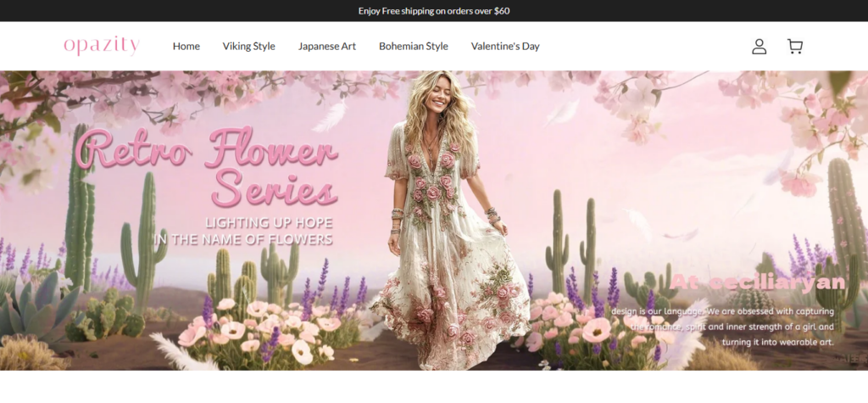Open the shopping cart icon
868x403 pixels.
[x=794, y=47]
